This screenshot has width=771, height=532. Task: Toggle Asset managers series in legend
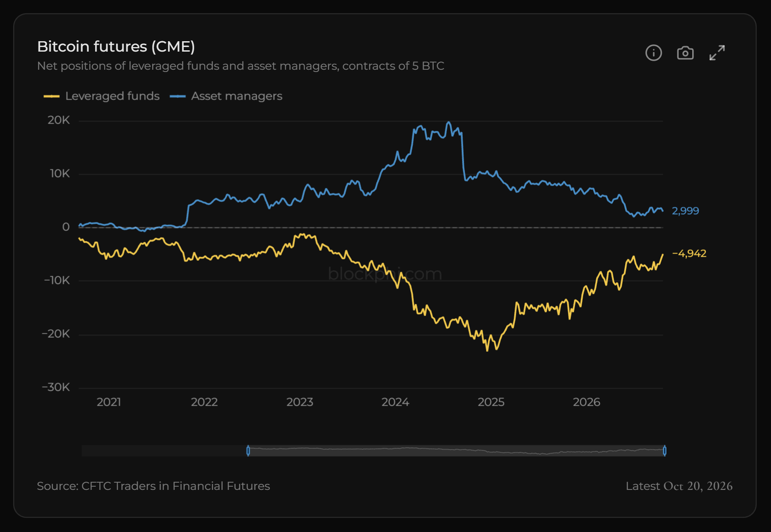click(x=226, y=96)
